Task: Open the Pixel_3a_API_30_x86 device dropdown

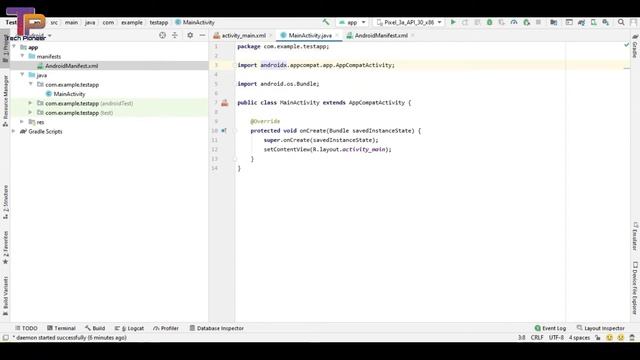Action: pos(409,22)
